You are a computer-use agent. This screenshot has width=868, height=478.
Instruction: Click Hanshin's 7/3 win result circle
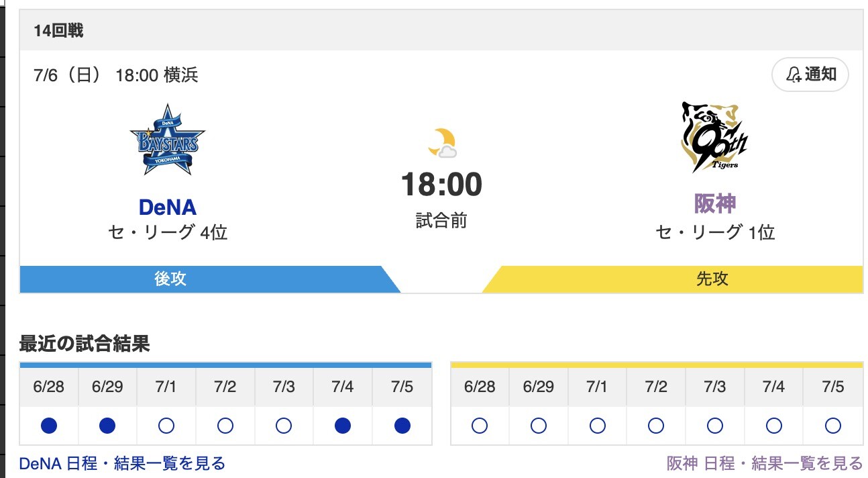click(x=715, y=426)
